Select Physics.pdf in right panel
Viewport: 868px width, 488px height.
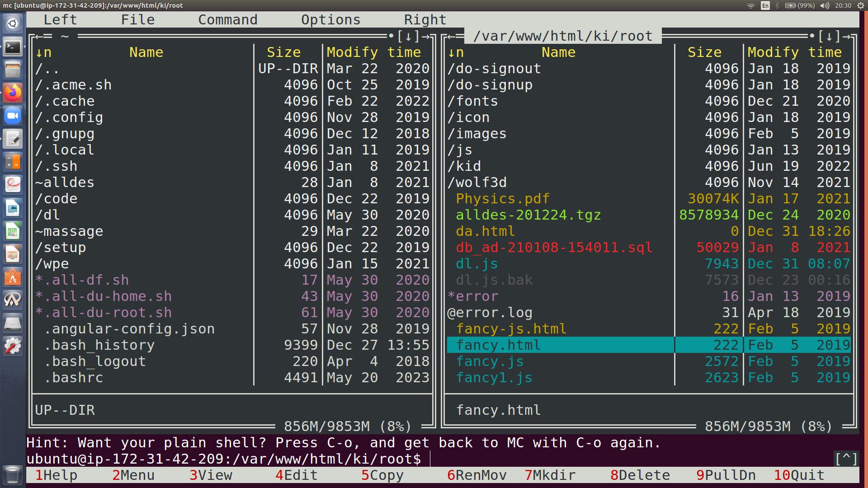pos(502,199)
